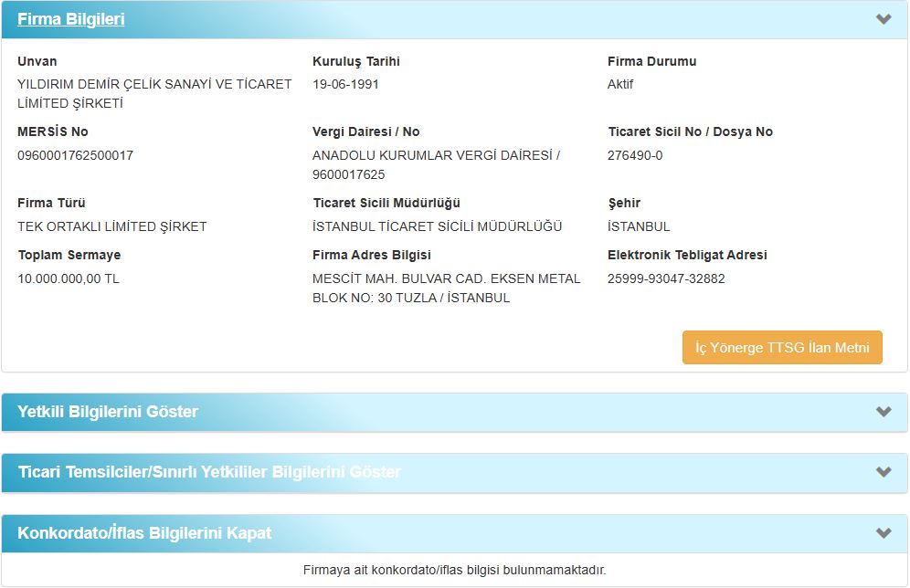Expand Ticari Temsilciler/Sınırlı Yetkililer chevron
Viewport: 910px width, 588px height.
[x=884, y=472]
